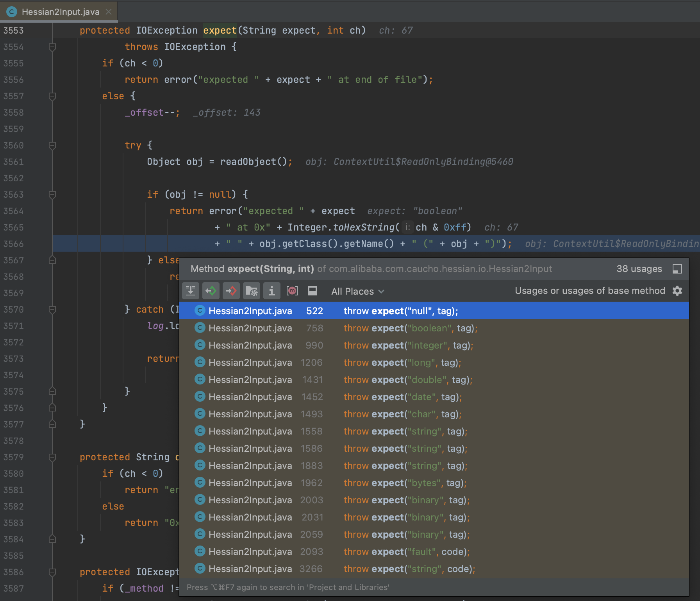Collapse the else block fold at line 3557
Viewport: 700px width, 601px height.
[52, 96]
